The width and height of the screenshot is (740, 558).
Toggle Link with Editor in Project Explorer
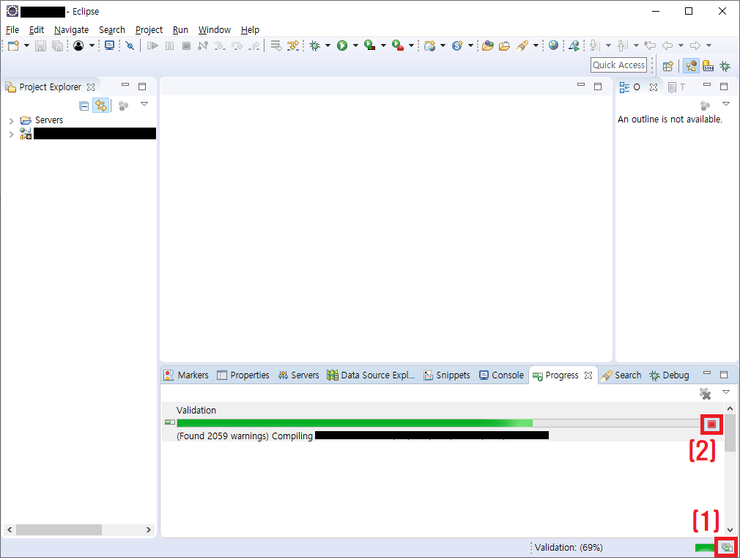pos(101,105)
